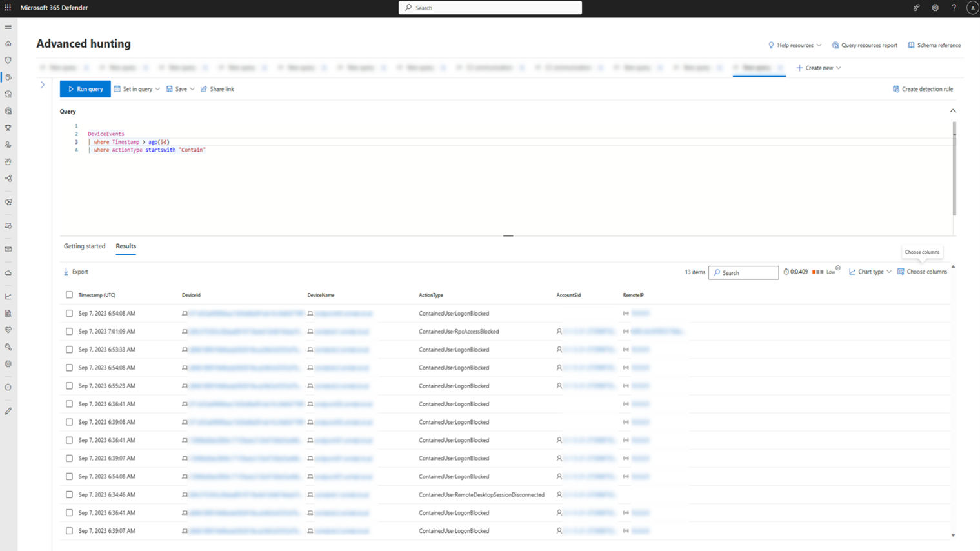This screenshot has height=551, width=980.
Task: Select the ContainedUserRpcAccessBlocked result row checkbox
Action: tap(68, 331)
